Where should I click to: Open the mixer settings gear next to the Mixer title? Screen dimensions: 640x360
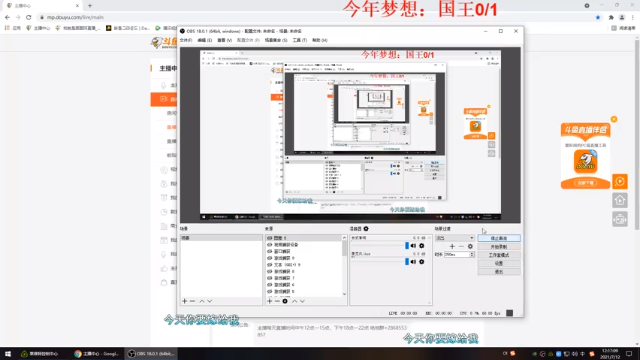(366, 229)
